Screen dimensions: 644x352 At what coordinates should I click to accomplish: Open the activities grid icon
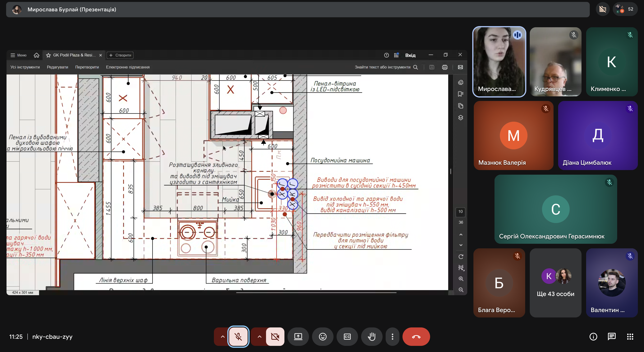(630, 336)
